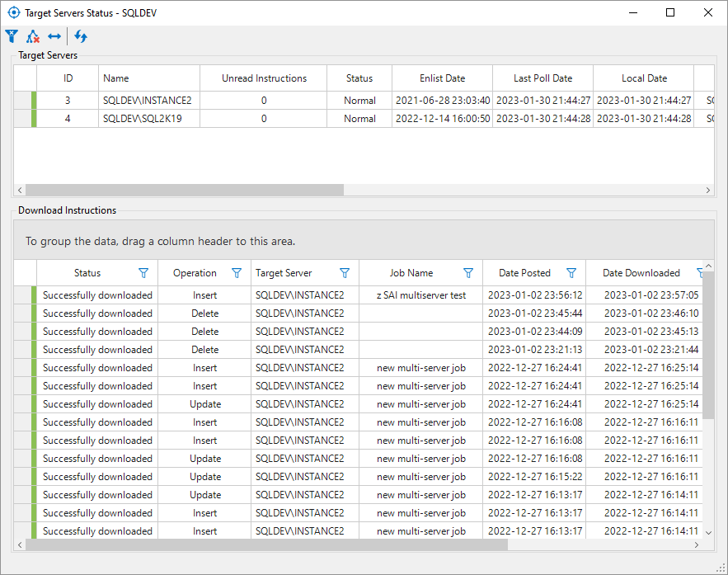
Task: Open the Status column filter
Action: pos(143,273)
